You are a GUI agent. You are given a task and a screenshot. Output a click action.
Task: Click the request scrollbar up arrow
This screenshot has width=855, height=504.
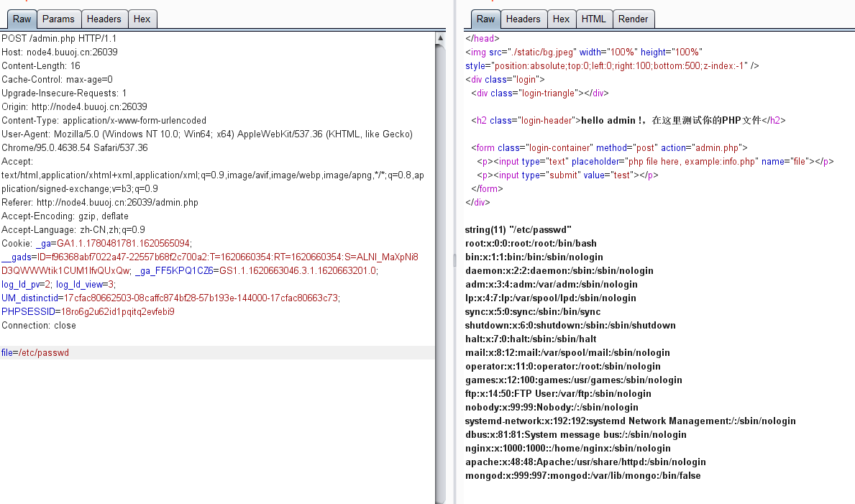[x=440, y=38]
